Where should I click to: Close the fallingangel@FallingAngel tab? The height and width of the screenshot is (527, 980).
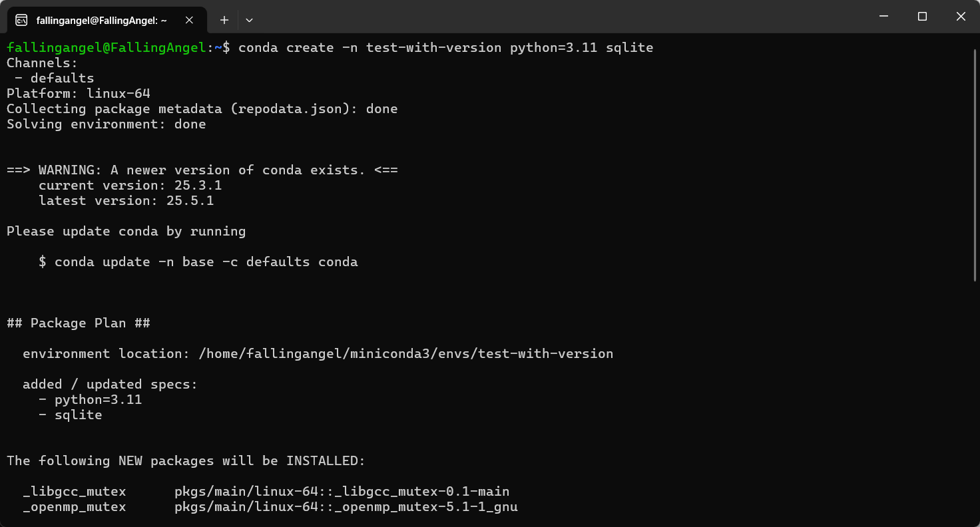(189, 20)
